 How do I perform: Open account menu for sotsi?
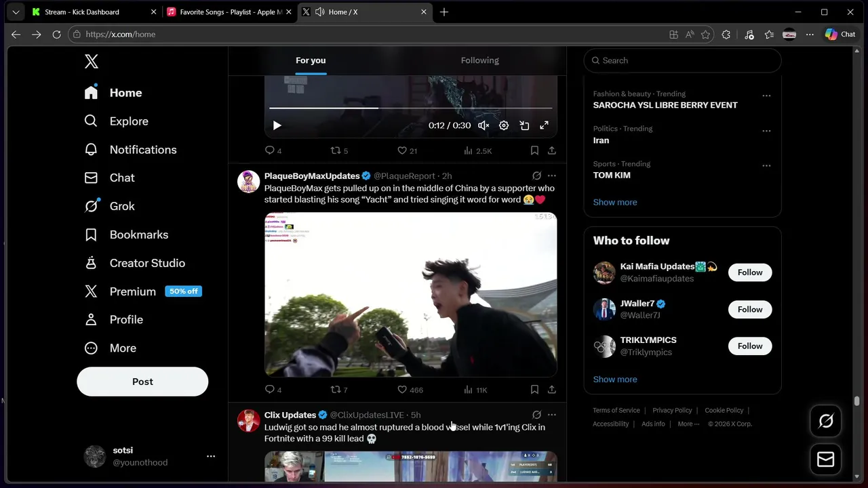[x=149, y=456]
